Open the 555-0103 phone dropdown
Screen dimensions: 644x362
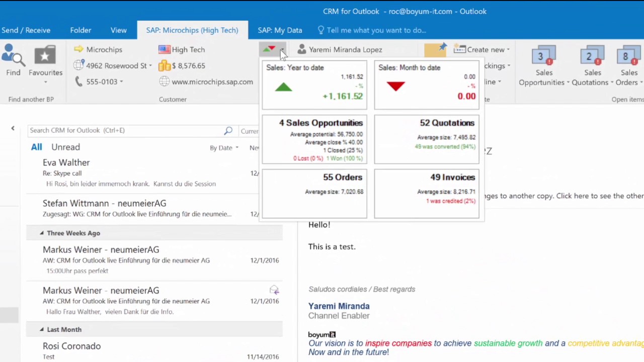point(121,82)
